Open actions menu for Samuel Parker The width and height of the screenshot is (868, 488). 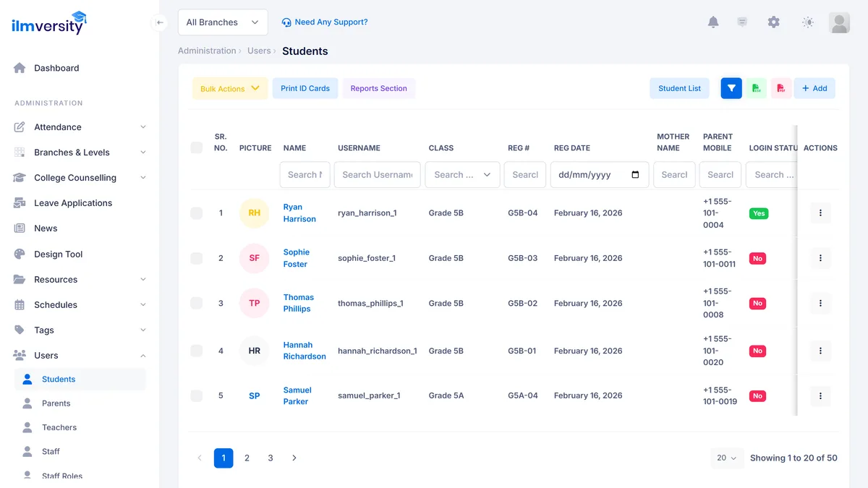coord(820,395)
